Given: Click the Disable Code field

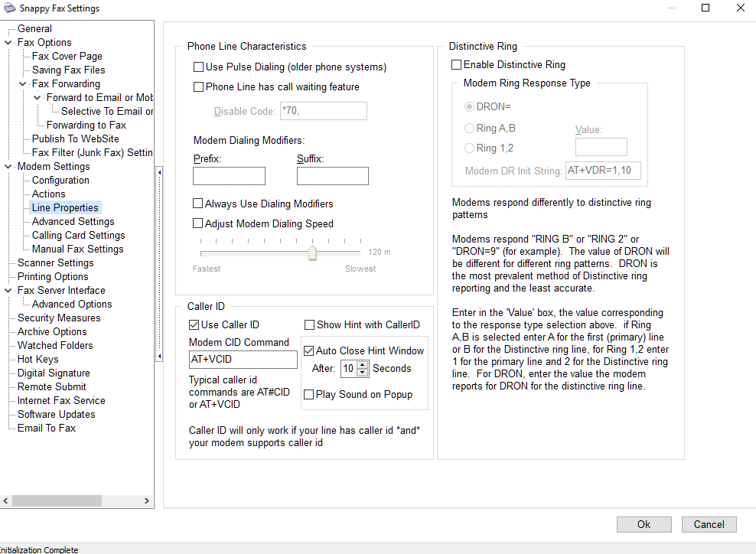Looking at the screenshot, I should [x=324, y=111].
